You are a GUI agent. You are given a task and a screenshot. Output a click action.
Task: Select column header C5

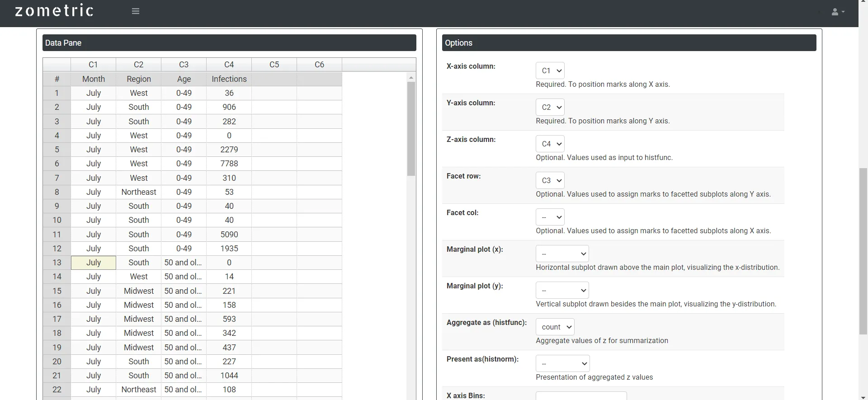coord(274,65)
